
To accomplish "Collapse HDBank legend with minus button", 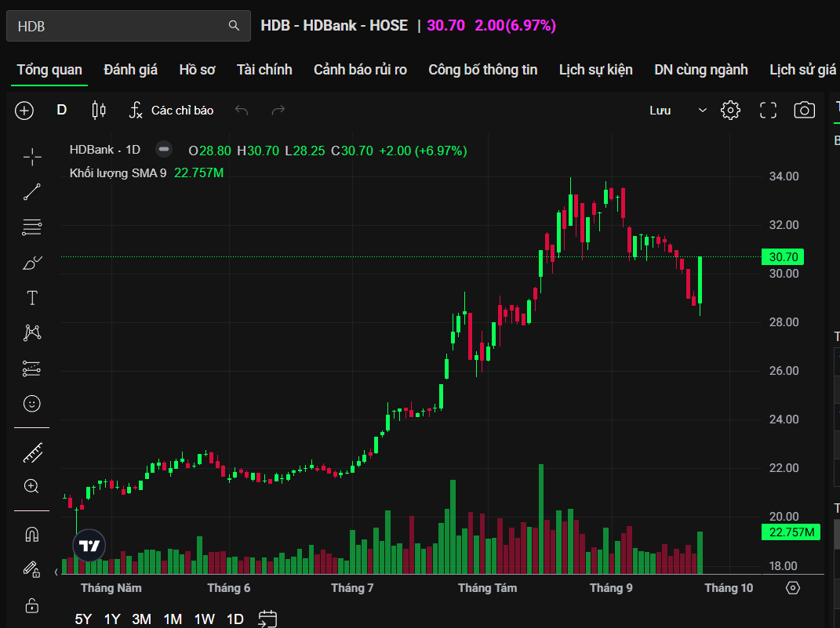I will coord(163,150).
